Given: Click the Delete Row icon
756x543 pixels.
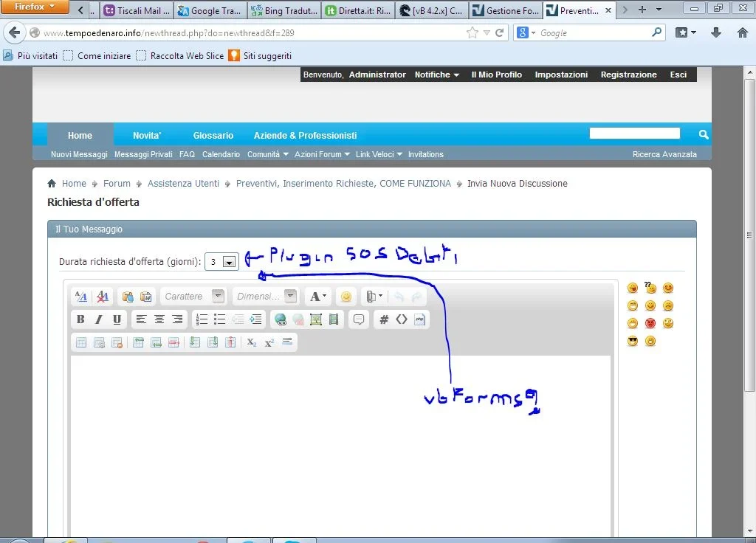Looking at the screenshot, I should 174,342.
